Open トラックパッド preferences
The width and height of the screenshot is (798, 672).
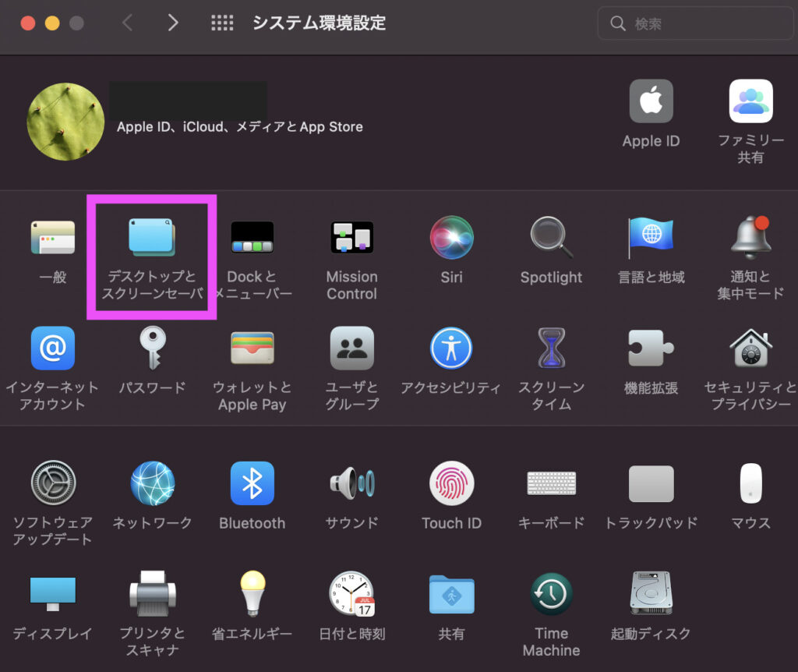[x=651, y=483]
